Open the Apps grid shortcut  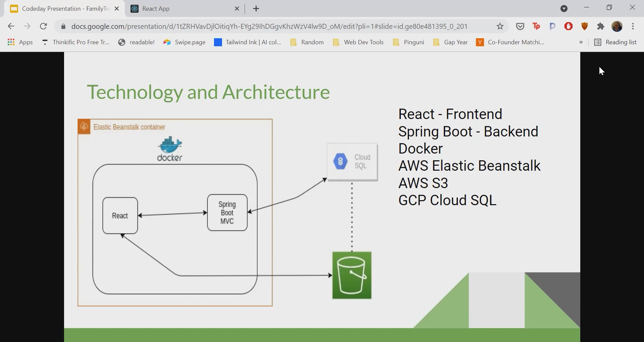[20, 42]
